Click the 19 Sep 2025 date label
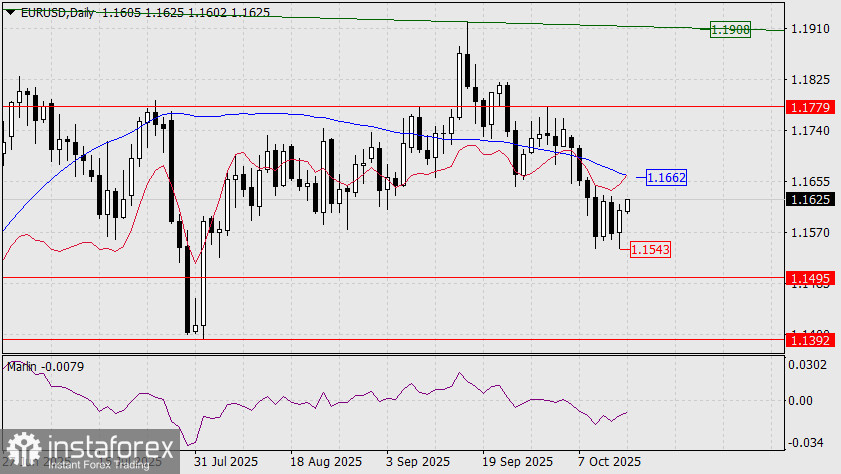The image size is (841, 474). 518,462
